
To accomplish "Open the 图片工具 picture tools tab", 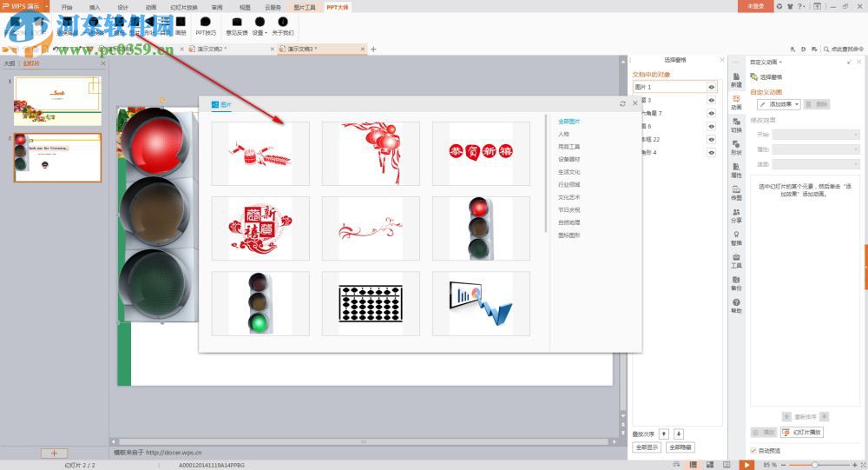I will pos(305,7).
